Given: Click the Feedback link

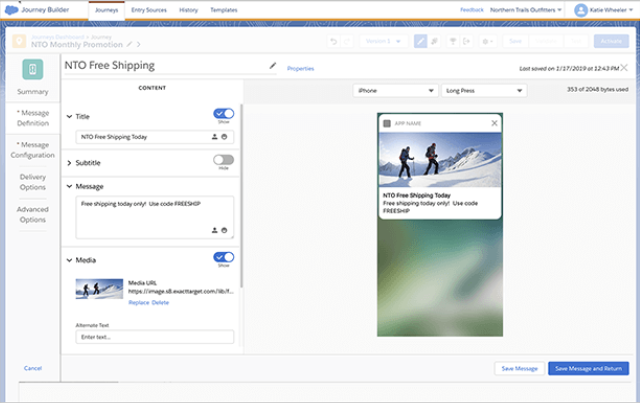Looking at the screenshot, I should click(x=471, y=10).
